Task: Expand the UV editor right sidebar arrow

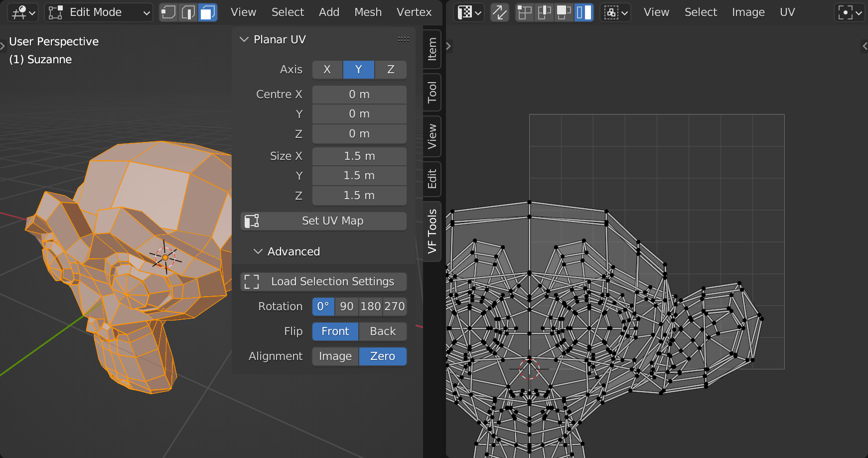Action: (x=865, y=46)
